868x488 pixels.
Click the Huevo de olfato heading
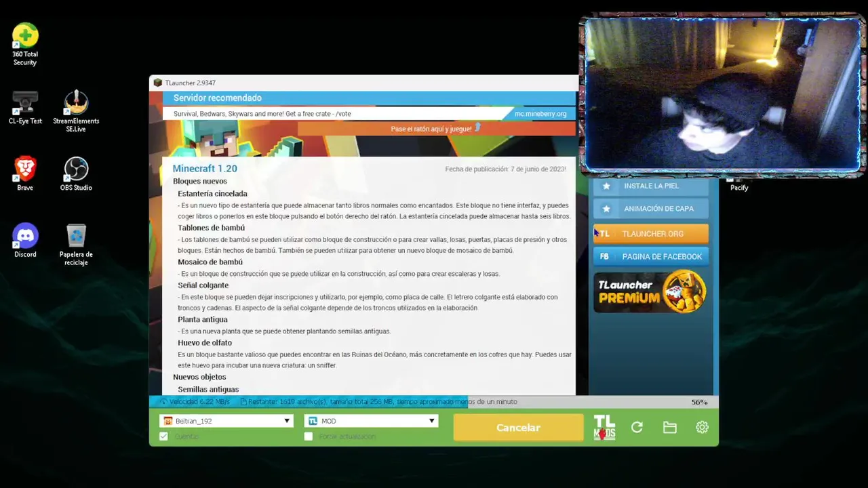click(205, 343)
